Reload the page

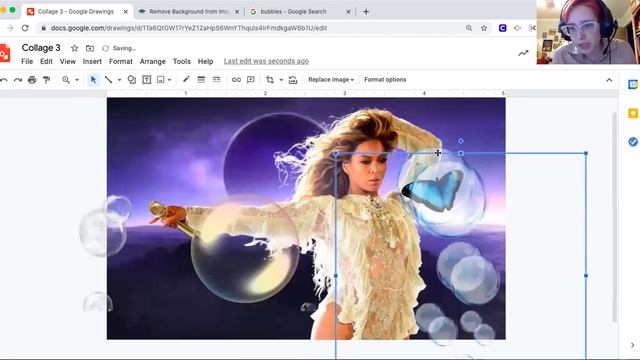coord(25,28)
